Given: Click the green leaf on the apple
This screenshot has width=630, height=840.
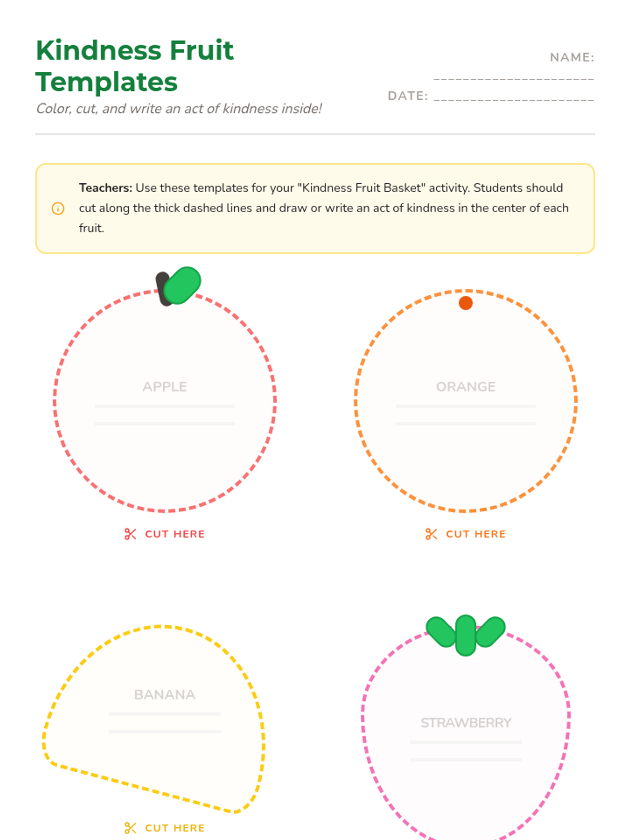Looking at the screenshot, I should tap(182, 286).
